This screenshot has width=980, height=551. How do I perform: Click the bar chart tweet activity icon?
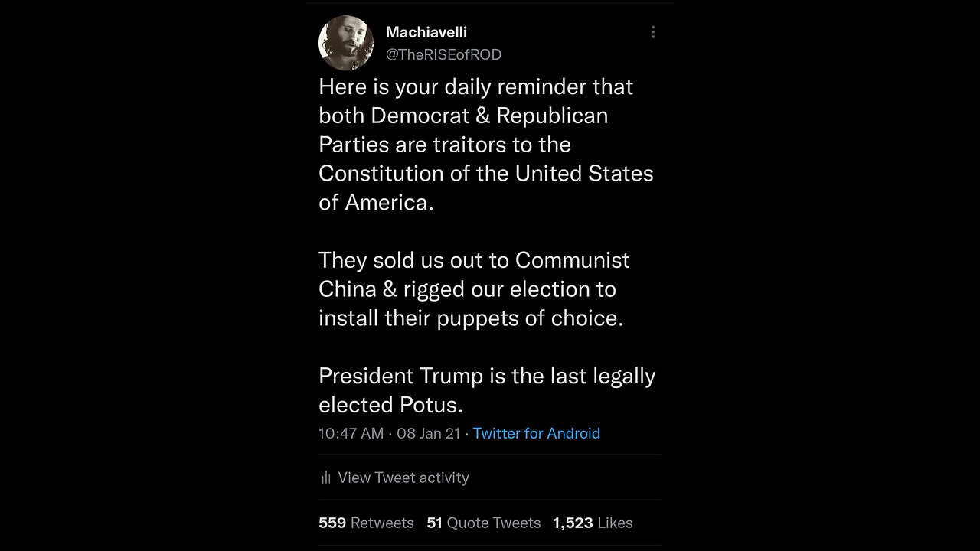pos(326,478)
